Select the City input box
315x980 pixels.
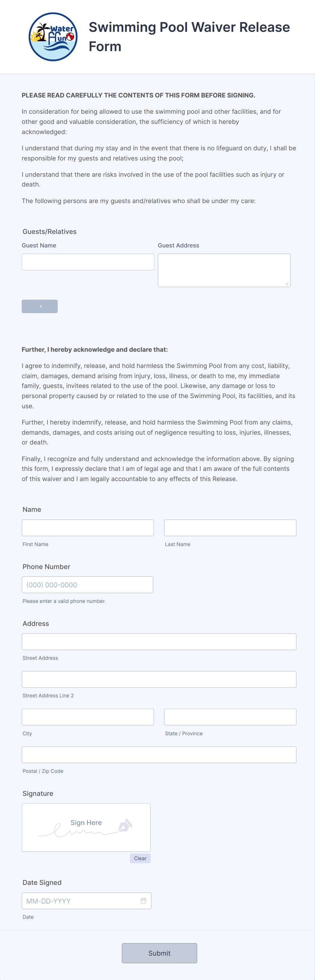point(88,717)
